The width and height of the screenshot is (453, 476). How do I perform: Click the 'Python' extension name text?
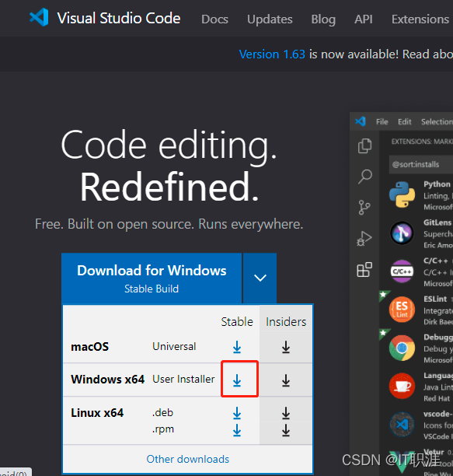[437, 184]
